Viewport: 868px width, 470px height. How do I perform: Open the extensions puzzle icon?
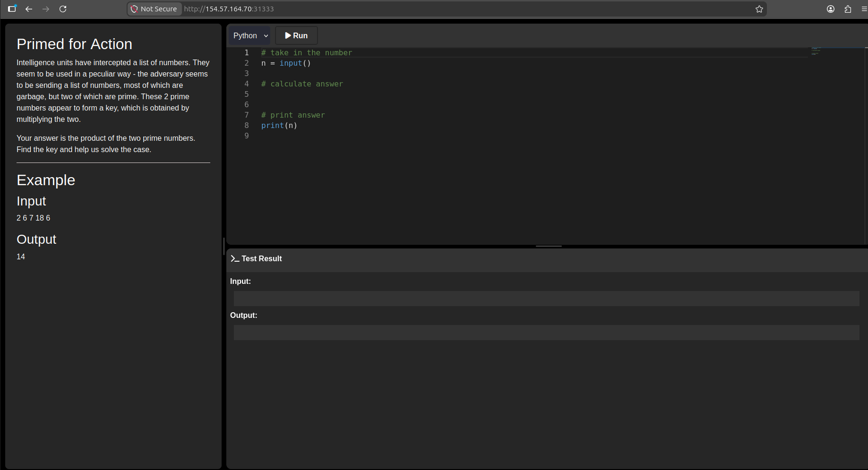[848, 9]
